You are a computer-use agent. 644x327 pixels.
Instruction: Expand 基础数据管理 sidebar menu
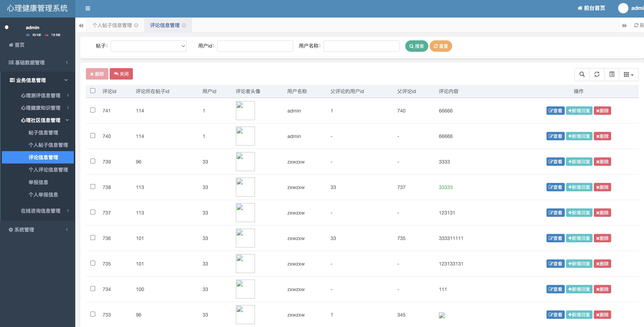point(37,62)
